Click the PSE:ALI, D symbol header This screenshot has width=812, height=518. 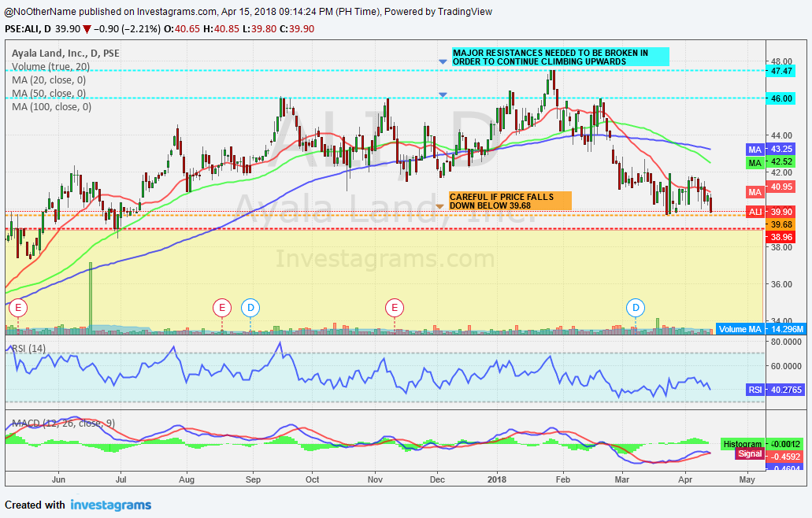pyautogui.click(x=28, y=29)
